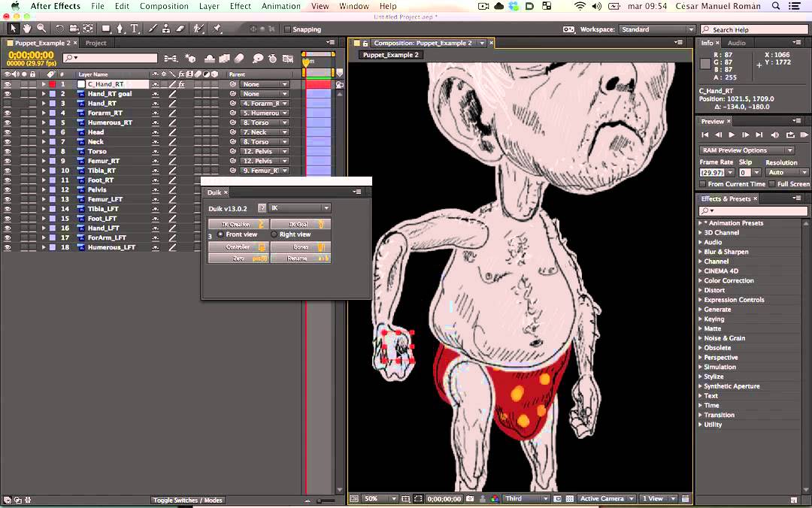Open Head layer parent Neck dropdown
This screenshot has height=508, width=812.
265,132
